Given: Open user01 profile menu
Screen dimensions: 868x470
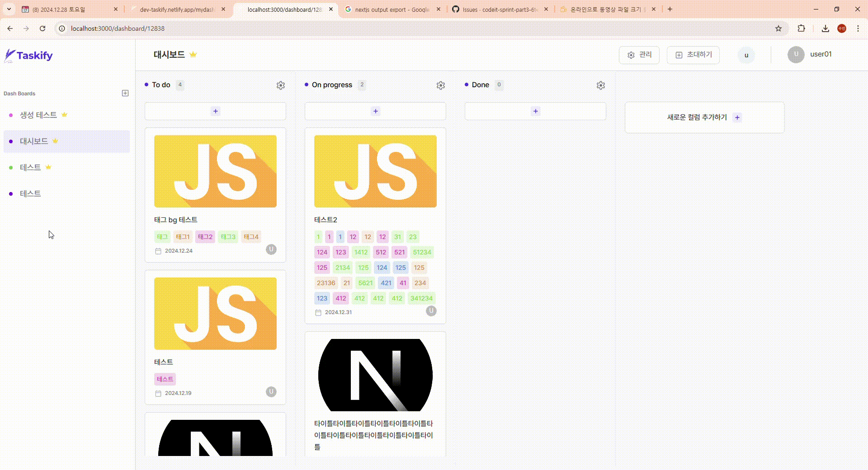Looking at the screenshot, I should point(810,54).
